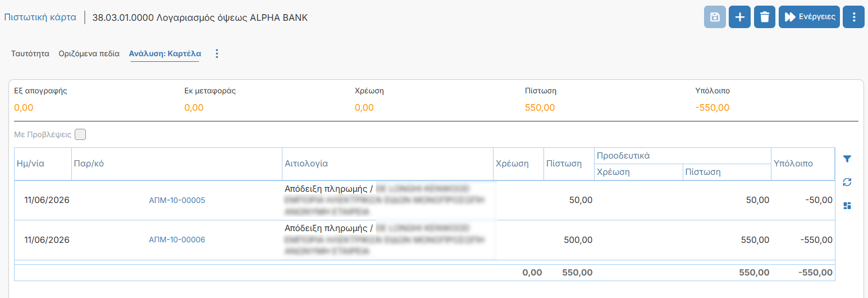The height and width of the screenshot is (298, 868).
Task: Switch to Οριζόμενα πεδία tab
Action: coord(89,54)
